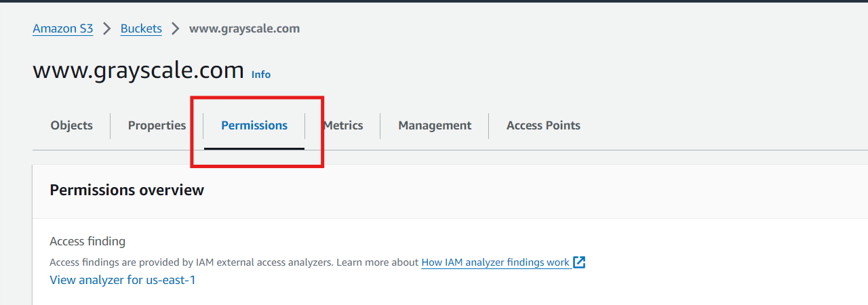Open the Amazon S3 breadcrumb link
868x305 pixels.
[63, 28]
